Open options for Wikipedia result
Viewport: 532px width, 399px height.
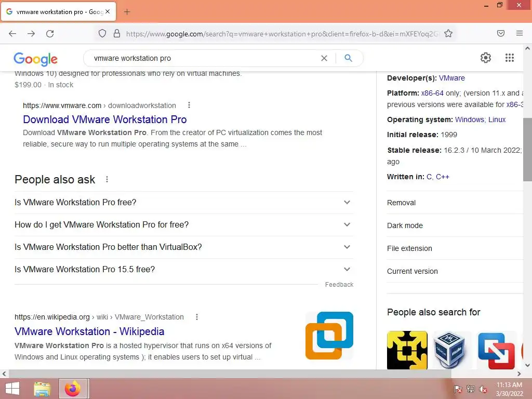(197, 317)
